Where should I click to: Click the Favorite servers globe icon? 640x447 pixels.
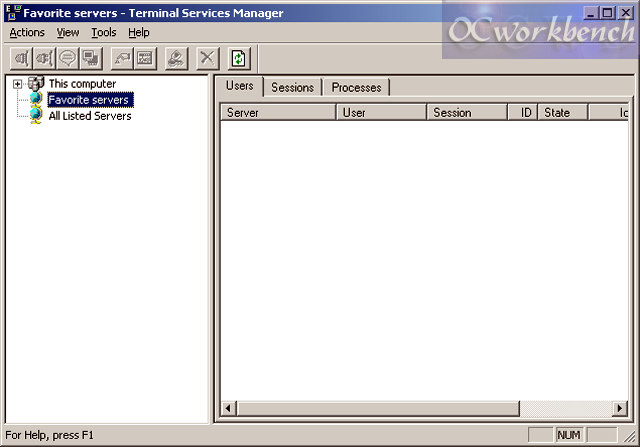[36, 100]
